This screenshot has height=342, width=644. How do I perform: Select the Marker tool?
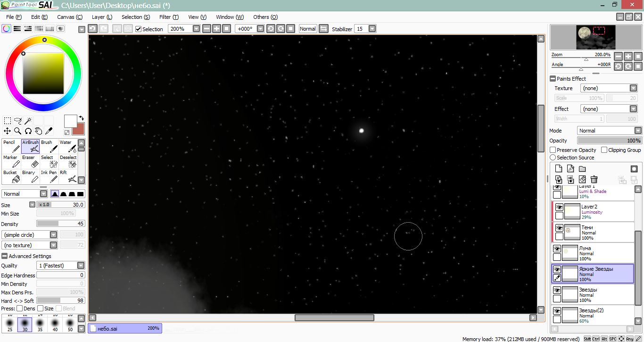(x=11, y=161)
